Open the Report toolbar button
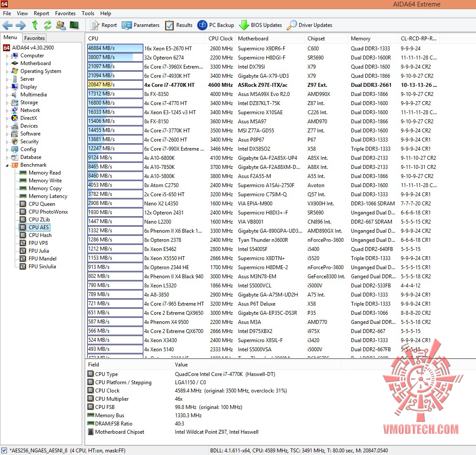Screen dimensions: 476x455 pos(103,25)
